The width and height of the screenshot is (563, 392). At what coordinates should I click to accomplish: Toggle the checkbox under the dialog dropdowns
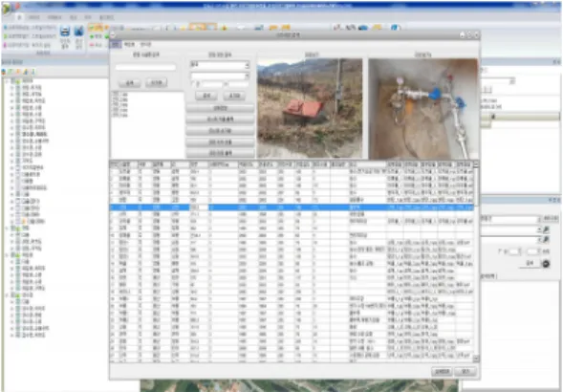tap(193, 84)
